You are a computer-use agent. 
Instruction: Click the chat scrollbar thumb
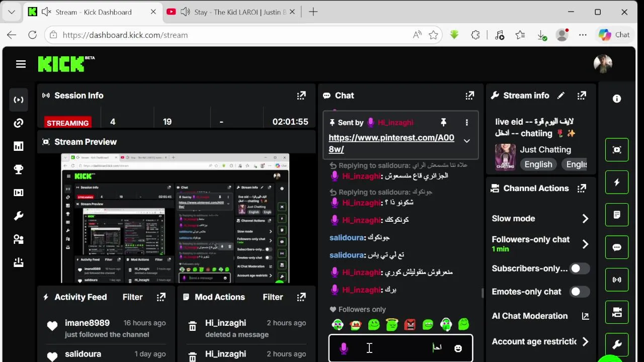click(482, 293)
